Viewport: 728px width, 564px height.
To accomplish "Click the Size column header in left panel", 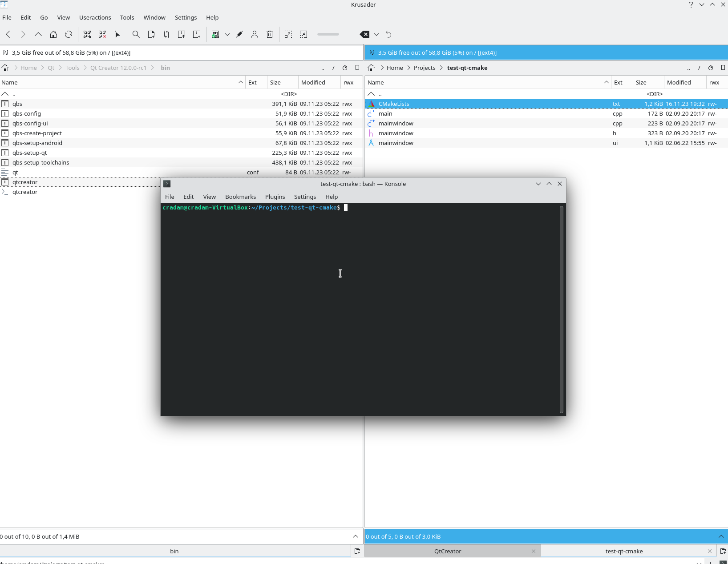I will pyautogui.click(x=283, y=82).
